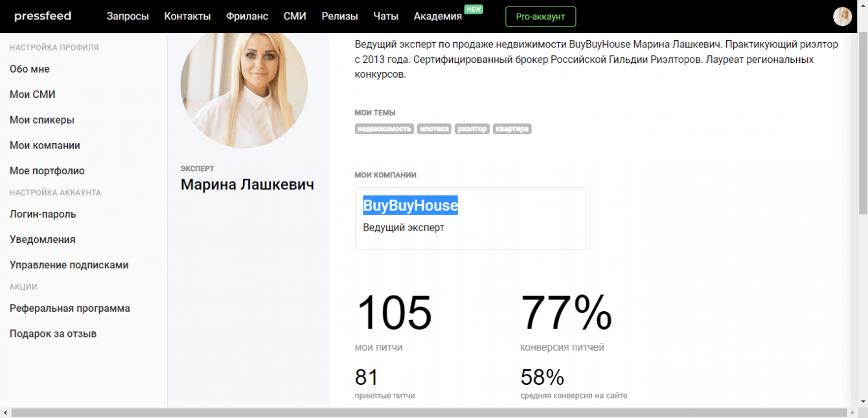Click the left arrow of the horizontal scrollbar
Viewport: 868px width, 418px height.
(5, 413)
